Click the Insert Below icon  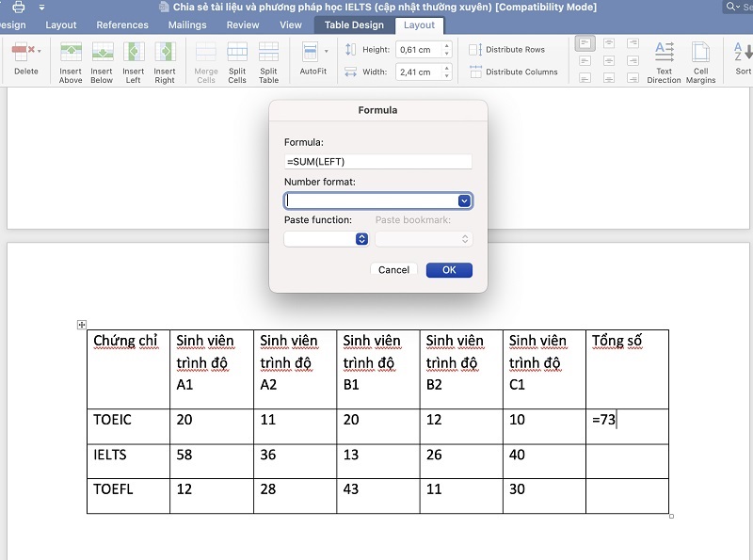click(x=102, y=53)
